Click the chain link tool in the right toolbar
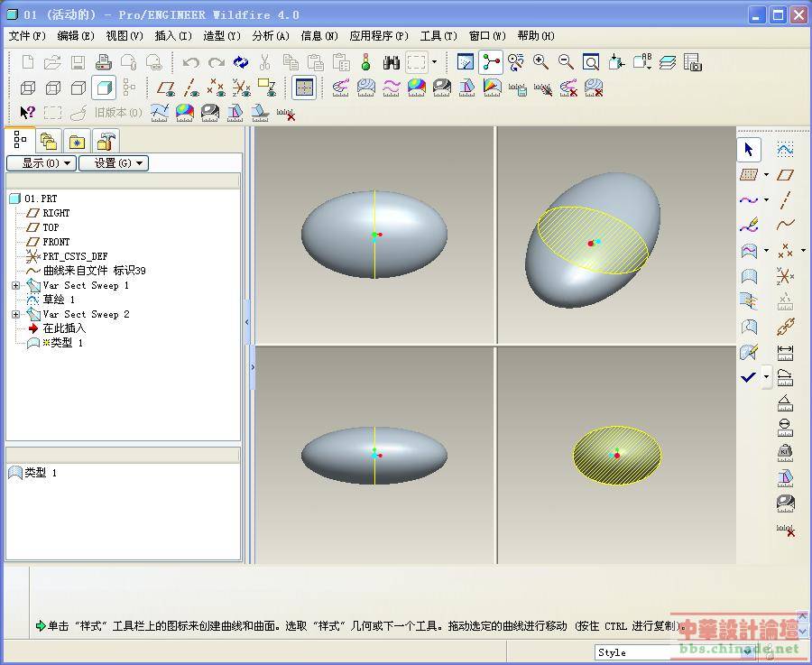812x665 pixels. coord(785,327)
